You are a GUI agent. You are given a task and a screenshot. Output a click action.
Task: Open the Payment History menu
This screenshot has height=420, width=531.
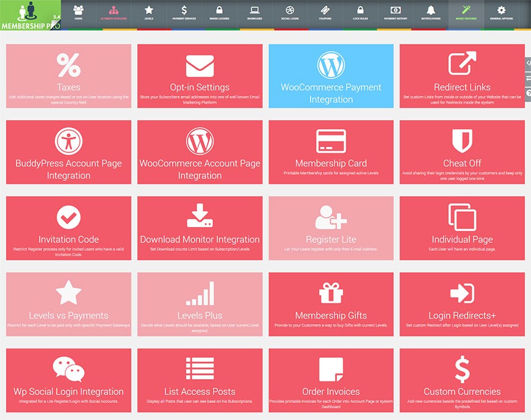tap(396, 14)
